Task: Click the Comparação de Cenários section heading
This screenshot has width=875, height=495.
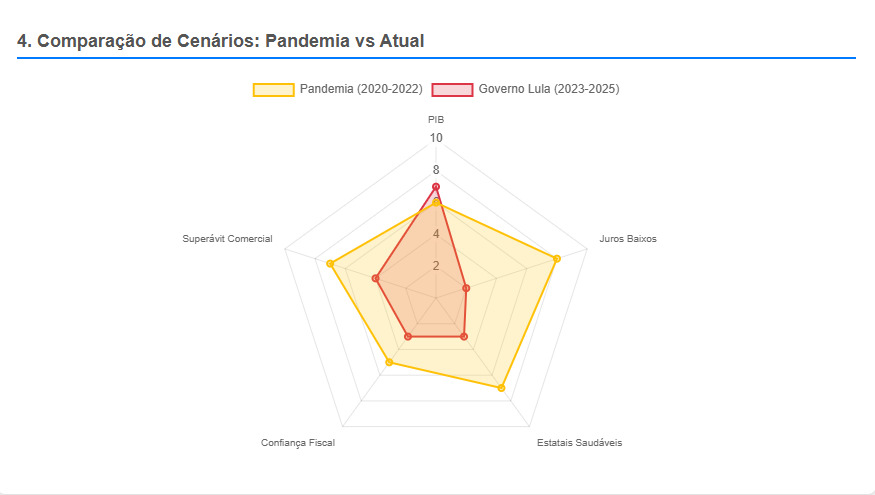Action: [221, 41]
